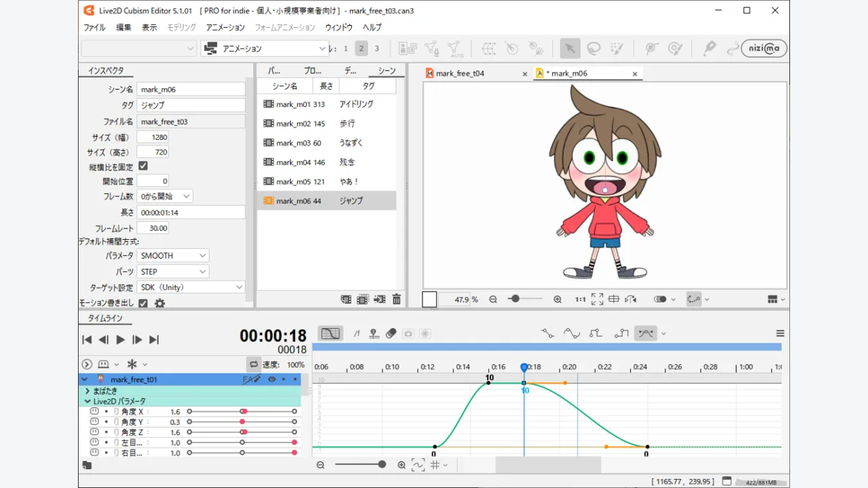Viewport: 868px width, 488px height.
Task: Select the lasso selection tool
Action: click(593, 48)
